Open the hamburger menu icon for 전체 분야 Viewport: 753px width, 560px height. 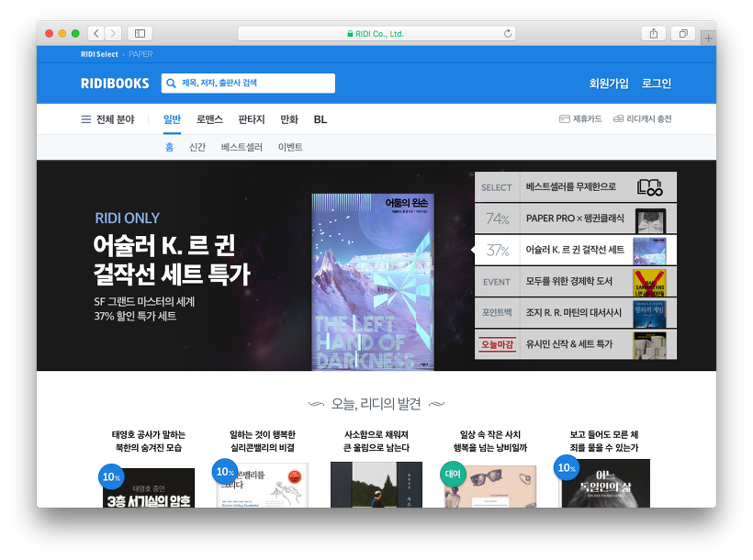[86, 119]
